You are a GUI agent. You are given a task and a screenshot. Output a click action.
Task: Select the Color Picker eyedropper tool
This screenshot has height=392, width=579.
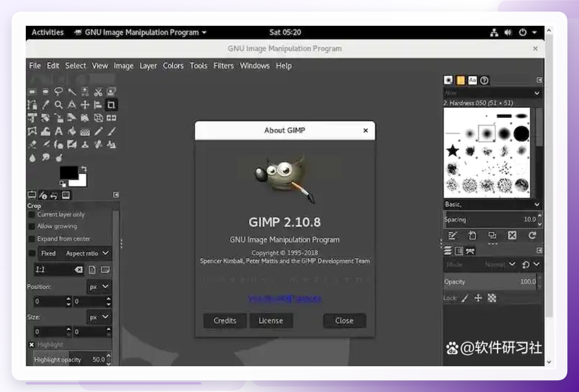tap(46, 105)
